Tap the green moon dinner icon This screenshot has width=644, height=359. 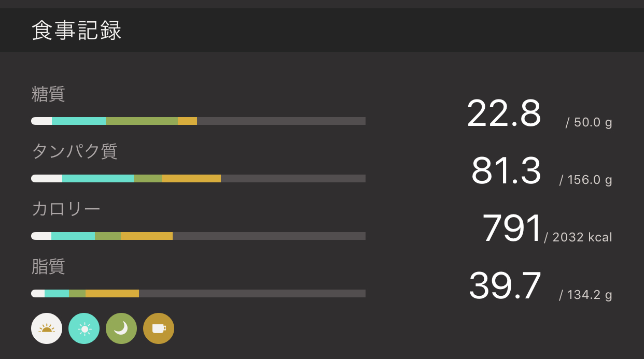(x=121, y=328)
